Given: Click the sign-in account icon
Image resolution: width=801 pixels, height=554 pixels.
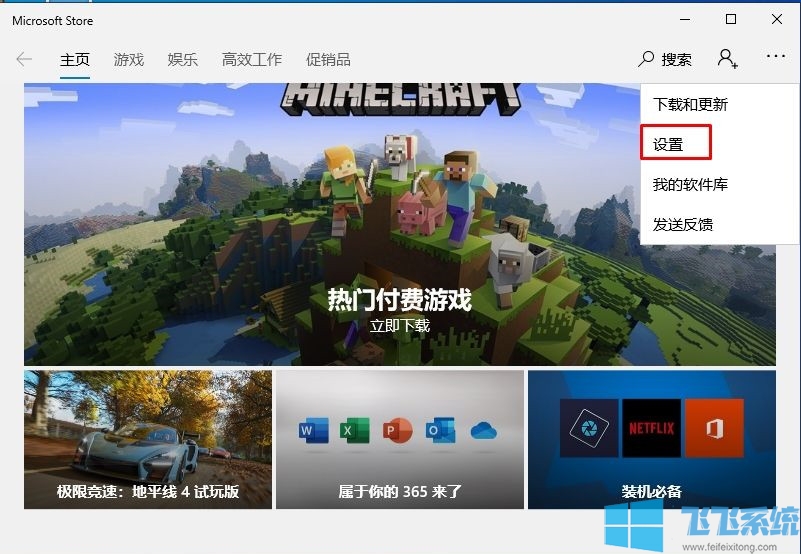Looking at the screenshot, I should coord(727,59).
